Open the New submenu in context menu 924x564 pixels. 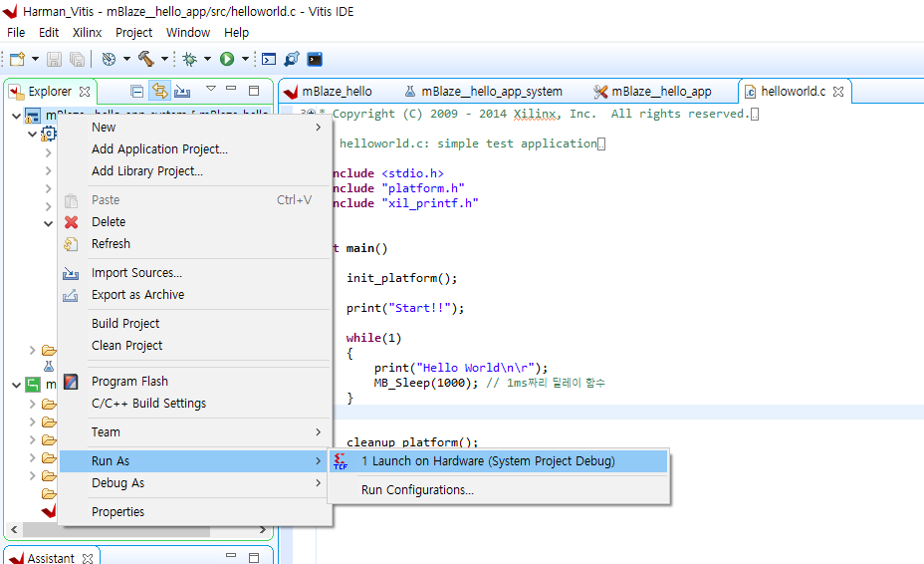click(x=194, y=128)
